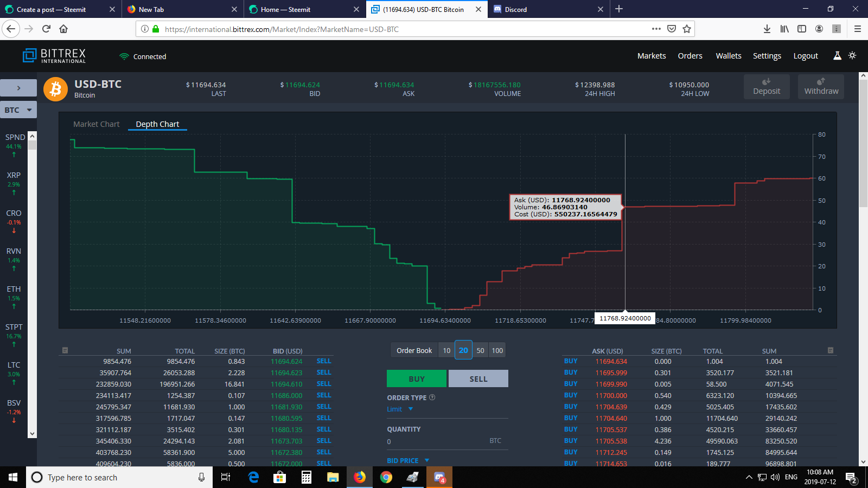Toggle the Firefox sidebar
This screenshot has width=868, height=488.
click(x=802, y=29)
